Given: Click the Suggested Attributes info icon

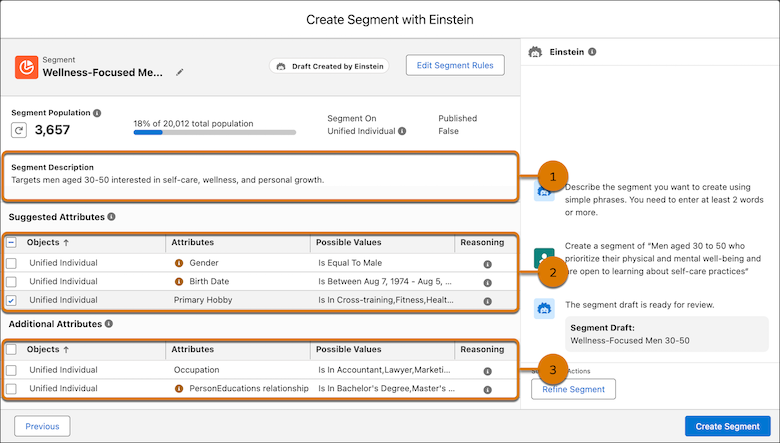Looking at the screenshot, I should click(x=111, y=216).
